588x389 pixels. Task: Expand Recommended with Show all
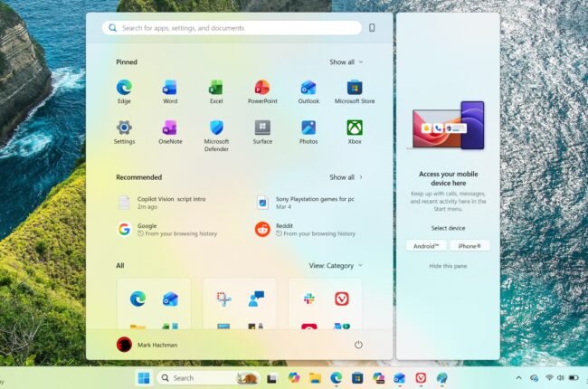click(x=346, y=177)
